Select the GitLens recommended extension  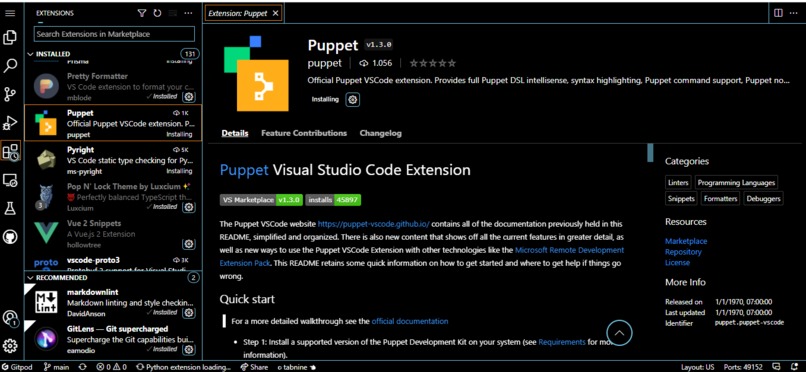coord(113,339)
